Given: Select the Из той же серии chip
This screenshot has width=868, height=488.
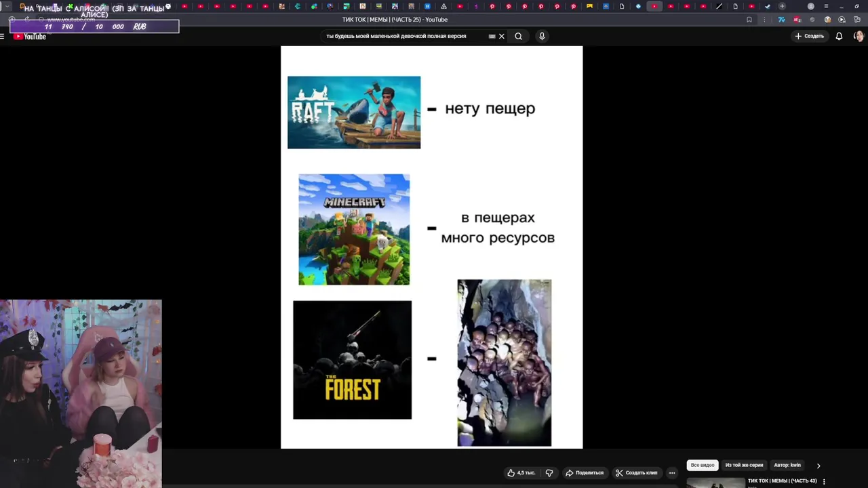Looking at the screenshot, I should 744,465.
